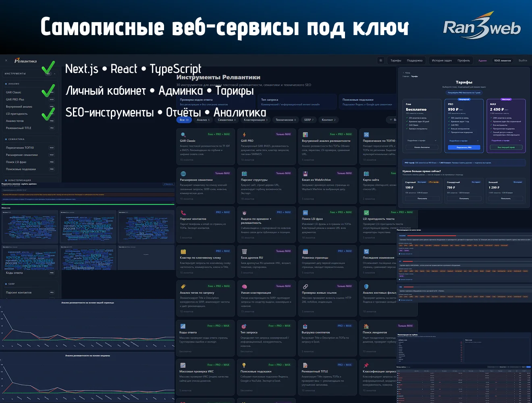Select the Анализ 6 filter tab
Viewport: 532px width, 403px height.
[x=203, y=120]
